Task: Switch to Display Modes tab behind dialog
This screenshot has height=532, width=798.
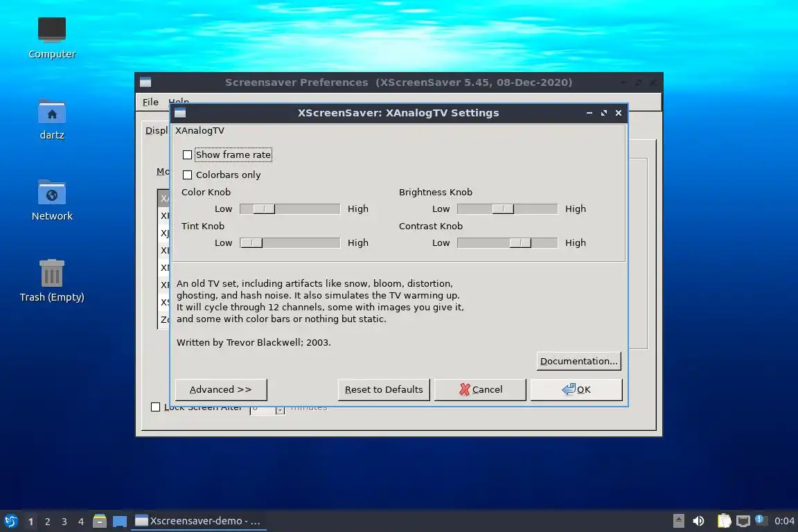Action: [157, 131]
